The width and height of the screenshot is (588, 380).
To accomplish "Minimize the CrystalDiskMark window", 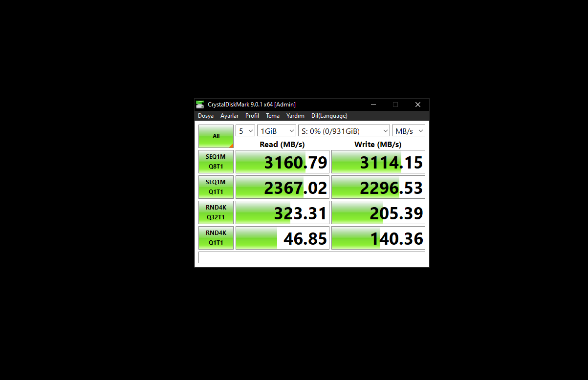I will tap(373, 105).
